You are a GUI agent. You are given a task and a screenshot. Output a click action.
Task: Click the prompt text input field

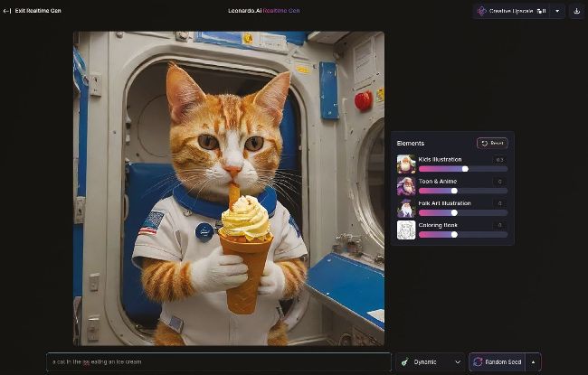click(217, 361)
